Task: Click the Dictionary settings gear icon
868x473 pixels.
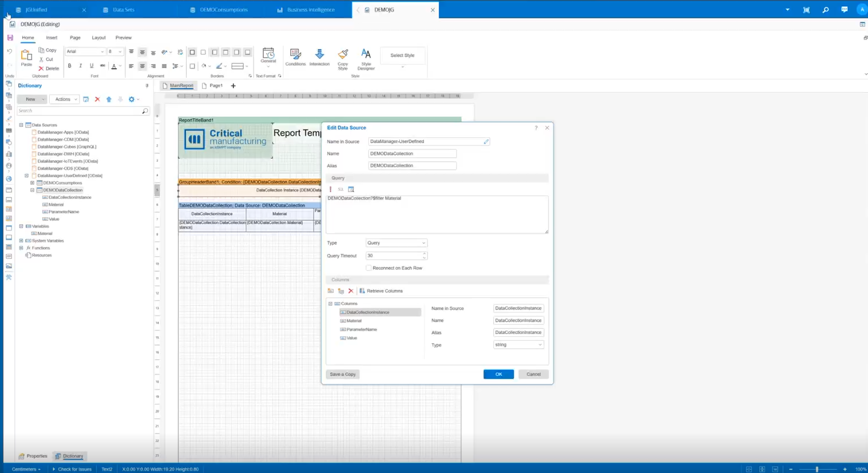Action: tap(132, 100)
